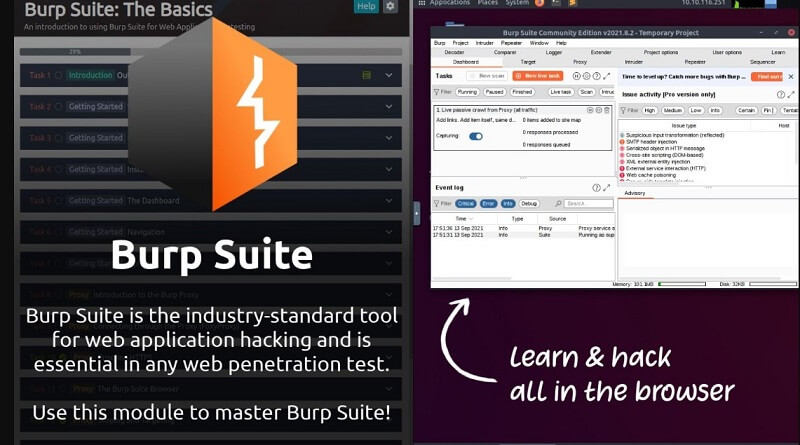The width and height of the screenshot is (800, 445).
Task: Click the New scan button
Action: pos(487,76)
